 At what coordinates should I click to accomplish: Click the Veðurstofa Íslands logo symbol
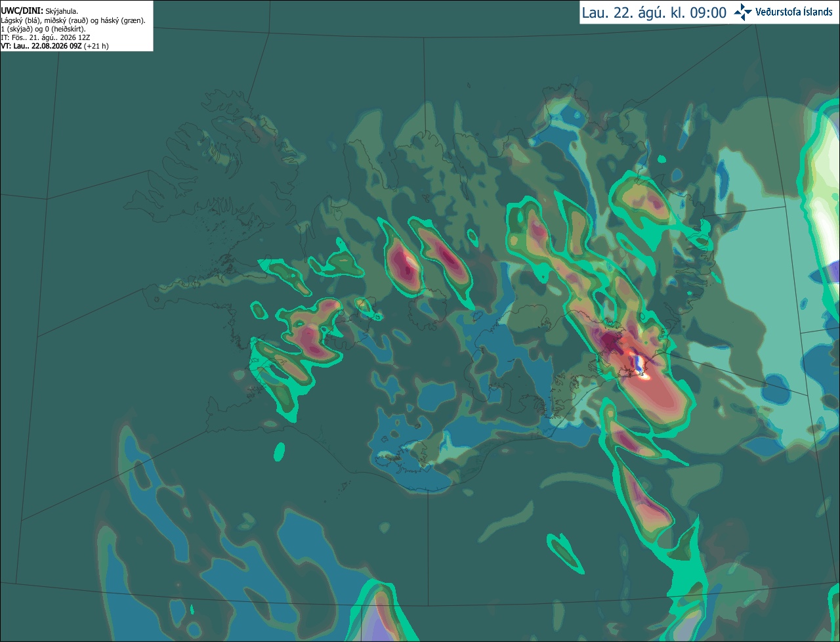(743, 12)
